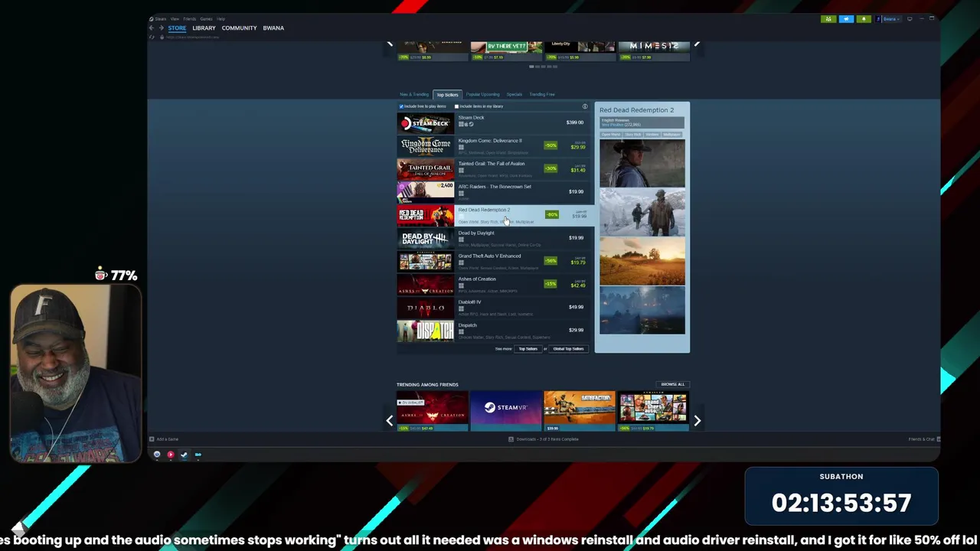The width and height of the screenshot is (980, 551).
Task: Click the Global Top Sellers button
Action: point(568,349)
